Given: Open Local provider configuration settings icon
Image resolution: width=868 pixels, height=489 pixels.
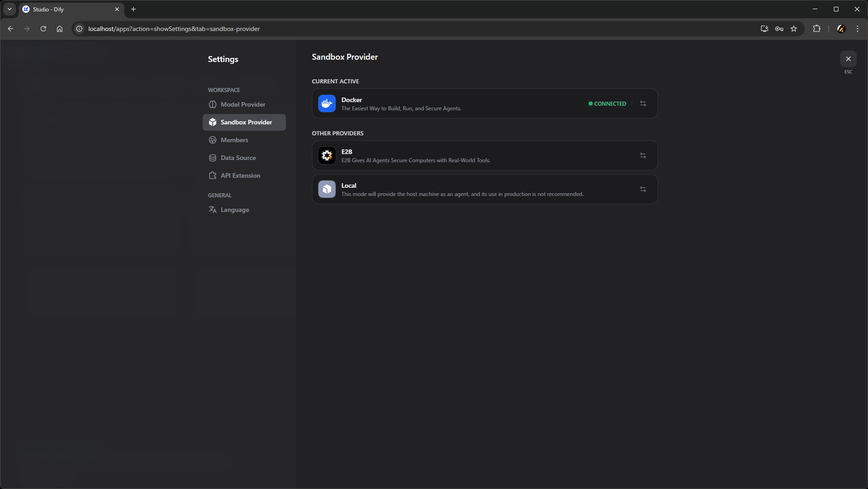Looking at the screenshot, I should [x=643, y=189].
